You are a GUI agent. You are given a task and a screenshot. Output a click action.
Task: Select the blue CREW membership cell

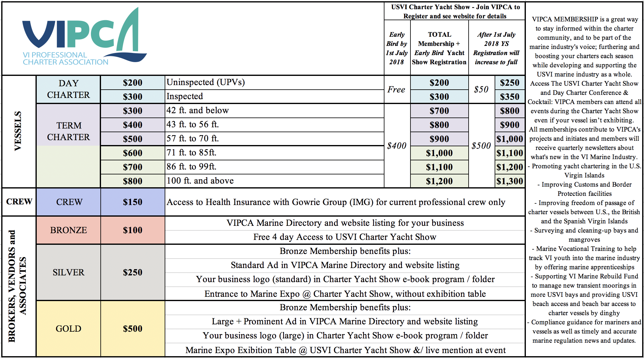(x=68, y=202)
